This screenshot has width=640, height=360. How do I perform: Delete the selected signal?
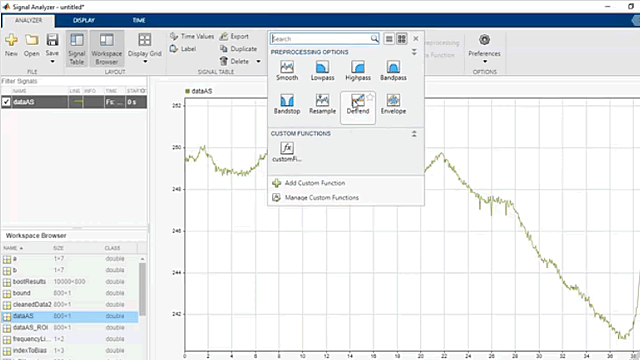235,62
